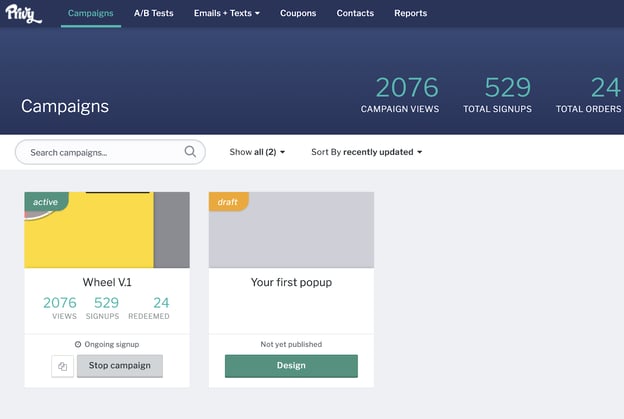Click Wheel V.1 2076 views value
Screen dimensions: 624x419
pyautogui.click(x=60, y=303)
